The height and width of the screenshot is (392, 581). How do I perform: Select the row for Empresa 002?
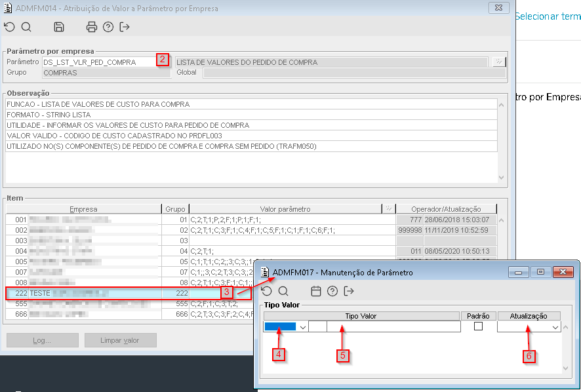251,230
